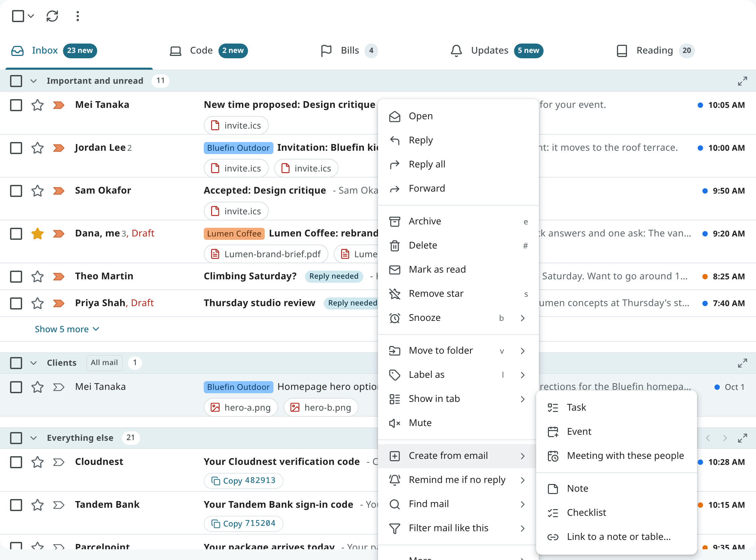The height and width of the screenshot is (560, 756).
Task: Copy the Tandem Bank code 715204
Action: [x=243, y=523]
